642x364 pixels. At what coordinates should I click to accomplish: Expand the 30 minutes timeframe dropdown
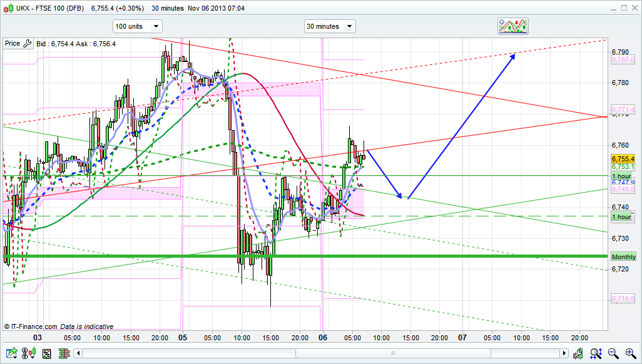pos(330,26)
